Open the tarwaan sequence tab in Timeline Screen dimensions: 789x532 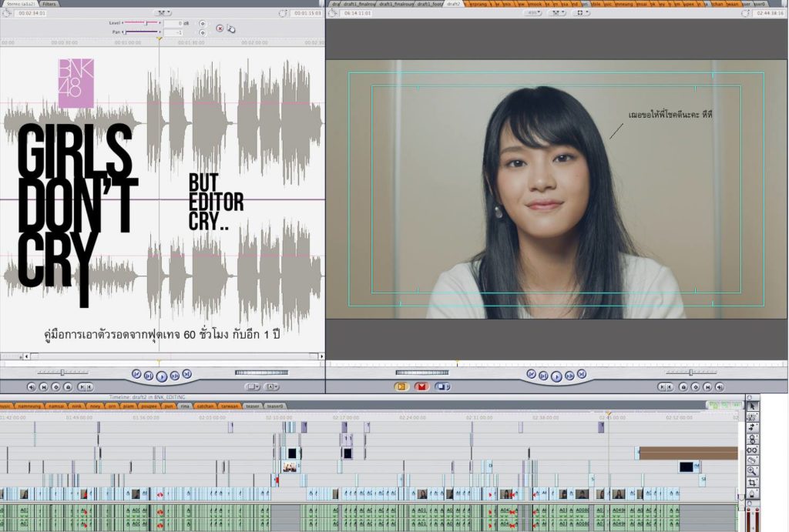pos(230,406)
